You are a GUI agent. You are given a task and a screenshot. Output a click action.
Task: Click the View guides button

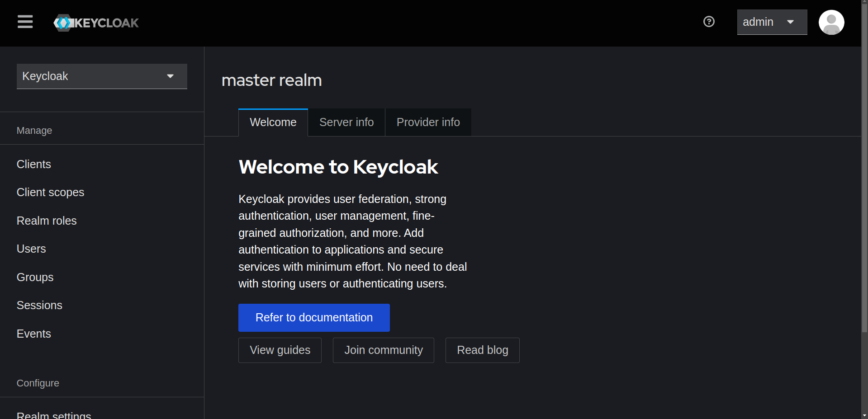pyautogui.click(x=280, y=350)
